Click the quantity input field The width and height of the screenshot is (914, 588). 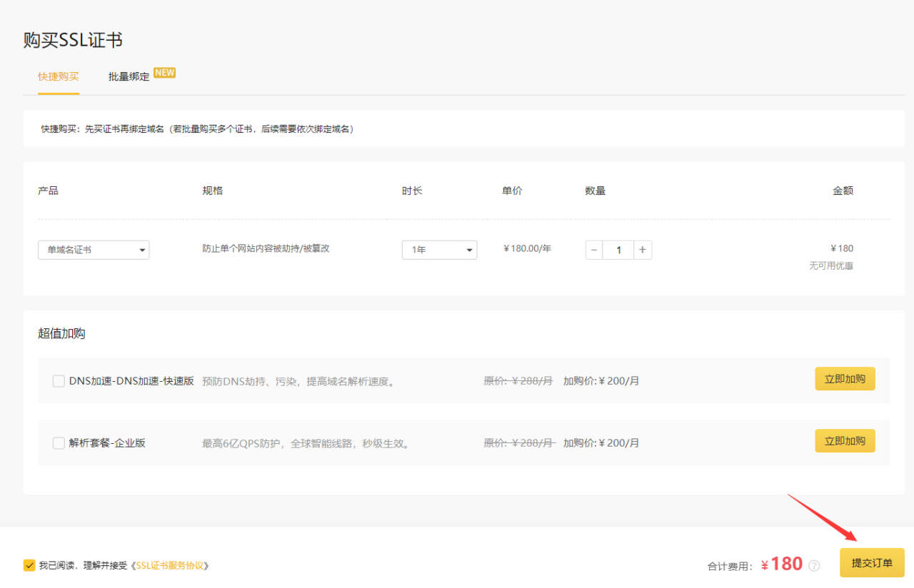pyautogui.click(x=618, y=250)
